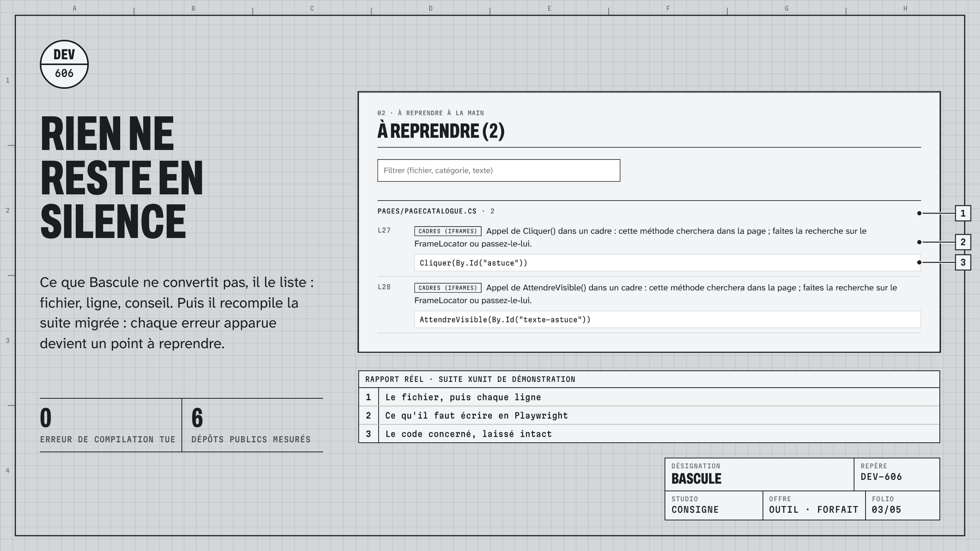Click the filter field 'Filtrer (fichier, catégorie, texte)'
The image size is (980, 551).
(498, 170)
